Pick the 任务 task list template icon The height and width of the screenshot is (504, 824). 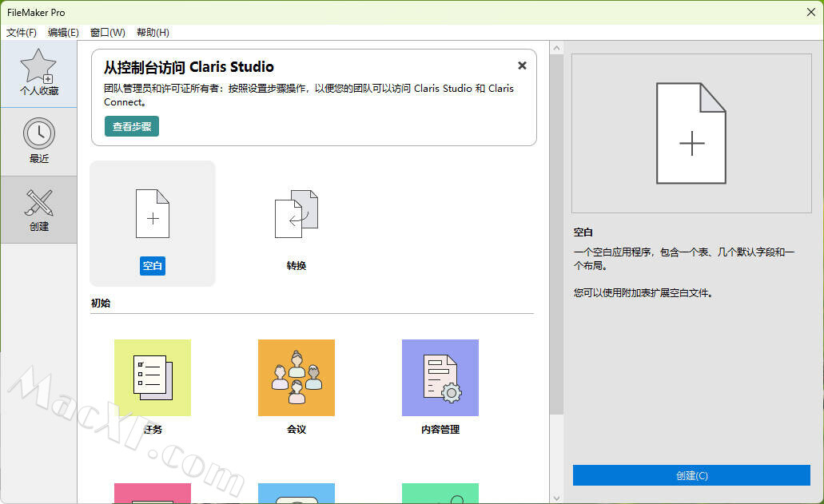[x=153, y=378]
